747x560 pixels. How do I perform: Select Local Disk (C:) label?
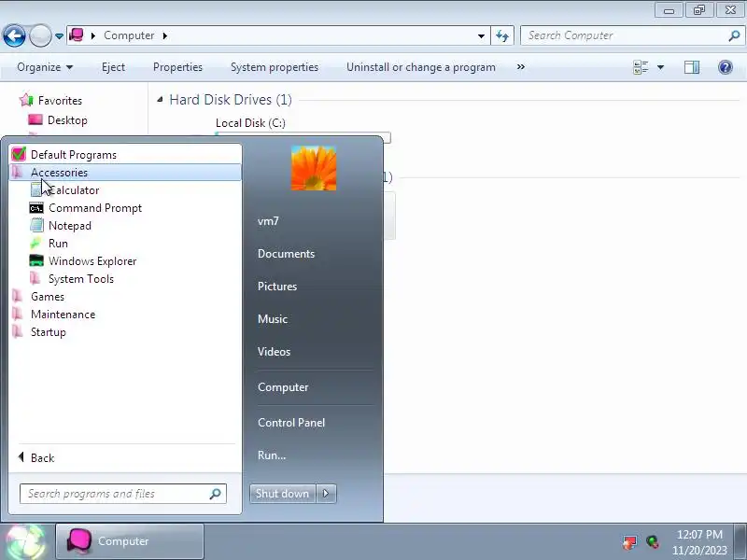click(x=250, y=123)
